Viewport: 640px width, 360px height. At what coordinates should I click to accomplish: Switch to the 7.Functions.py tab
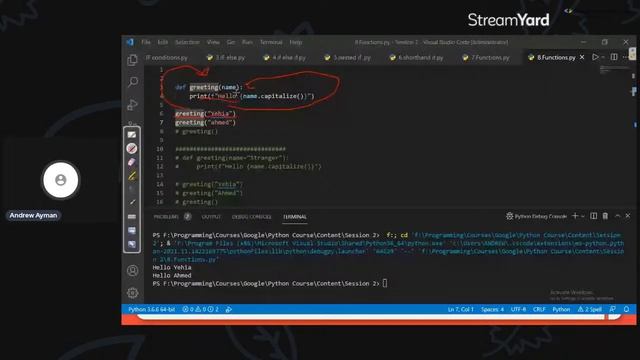click(486, 58)
